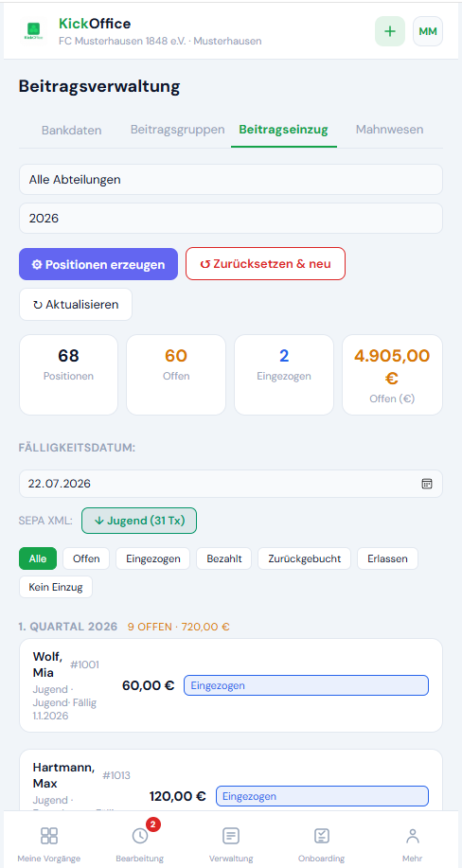Select the Offen filter chip

[86, 558]
